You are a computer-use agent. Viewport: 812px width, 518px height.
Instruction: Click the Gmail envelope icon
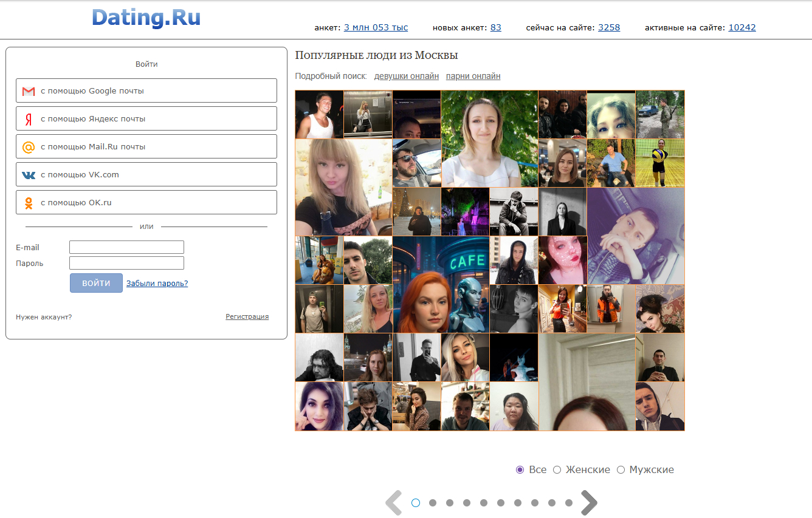[29, 91]
